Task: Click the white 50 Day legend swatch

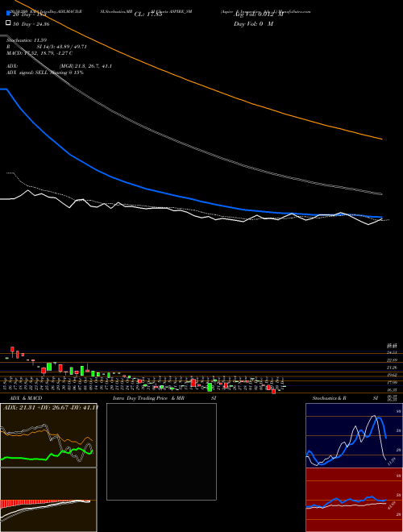Action: [8, 23]
